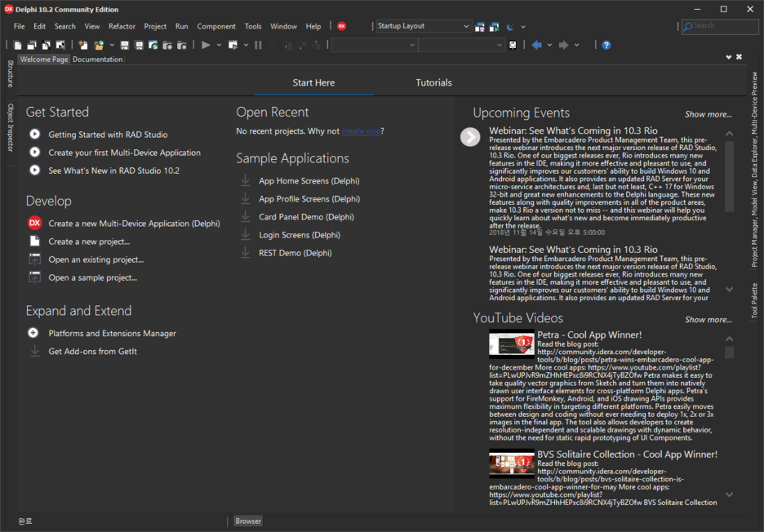Click the Run Without Debugging toolbar icon
The width and height of the screenshot is (764, 532).
pos(233,46)
